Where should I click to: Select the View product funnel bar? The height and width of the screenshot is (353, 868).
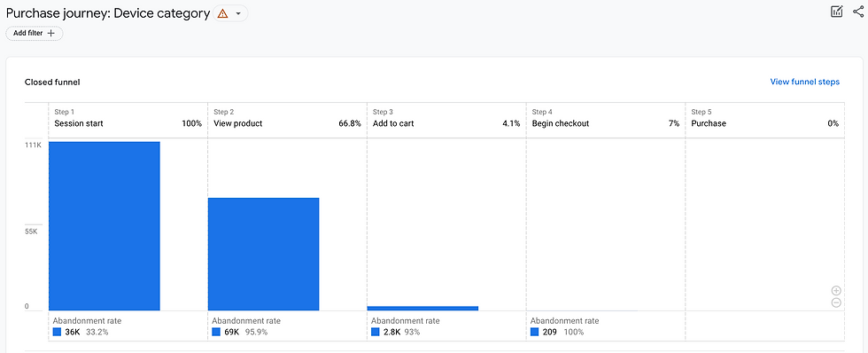click(264, 255)
